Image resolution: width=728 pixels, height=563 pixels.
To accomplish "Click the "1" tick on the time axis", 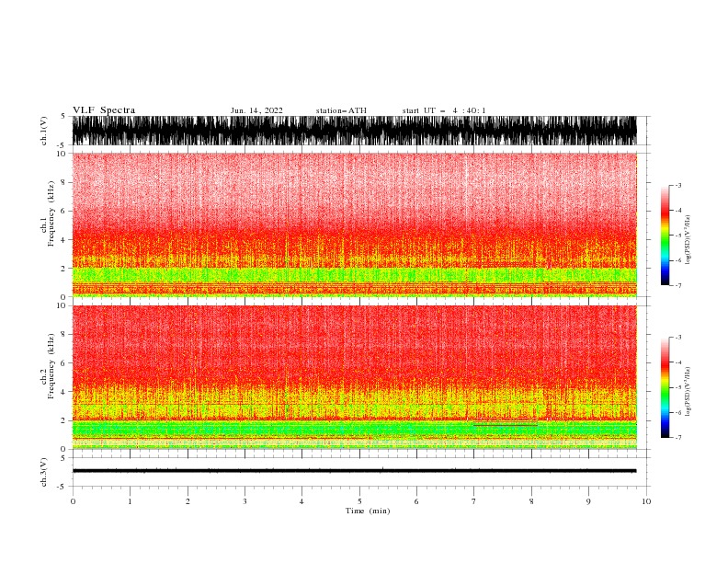I will [x=130, y=501].
